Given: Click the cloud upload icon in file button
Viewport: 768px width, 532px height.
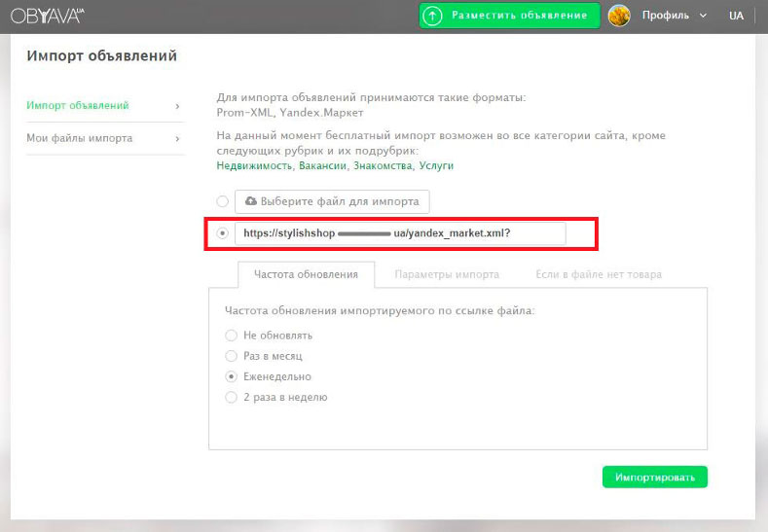Looking at the screenshot, I should (250, 201).
